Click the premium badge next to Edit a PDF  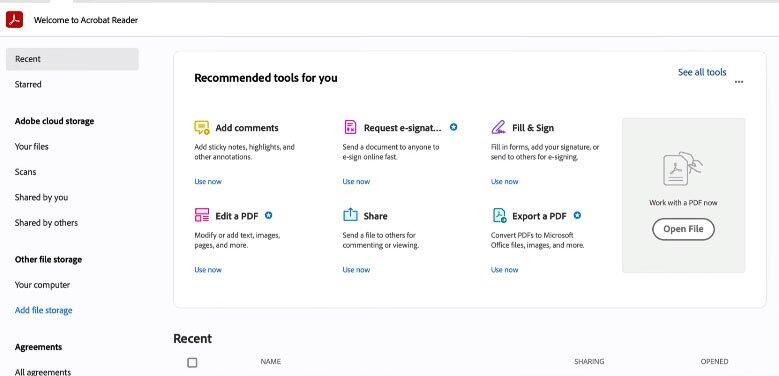click(x=268, y=216)
